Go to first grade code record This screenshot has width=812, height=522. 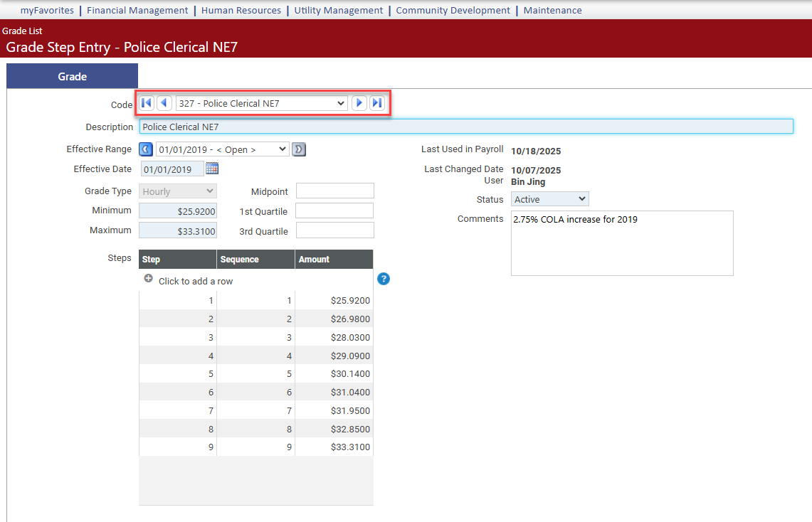[x=146, y=103]
